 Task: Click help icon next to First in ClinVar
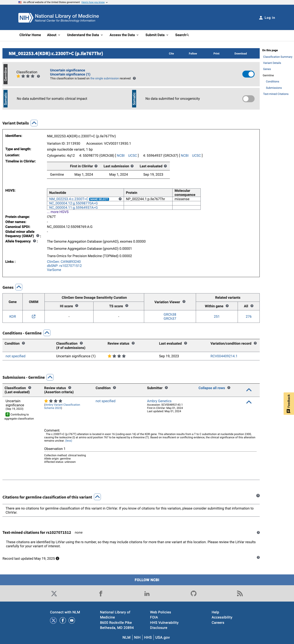click(x=96, y=166)
